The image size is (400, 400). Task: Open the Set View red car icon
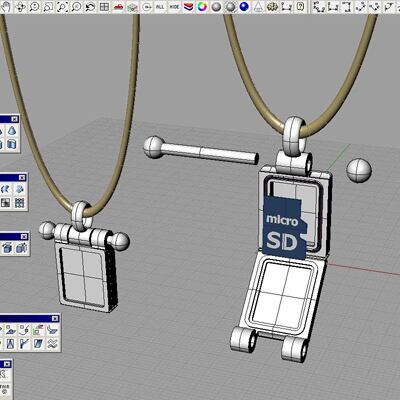click(118, 6)
